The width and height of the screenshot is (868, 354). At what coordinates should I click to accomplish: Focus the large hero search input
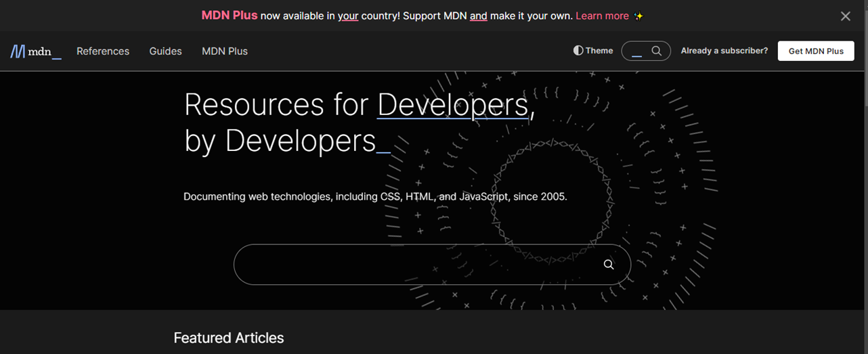[432, 265]
